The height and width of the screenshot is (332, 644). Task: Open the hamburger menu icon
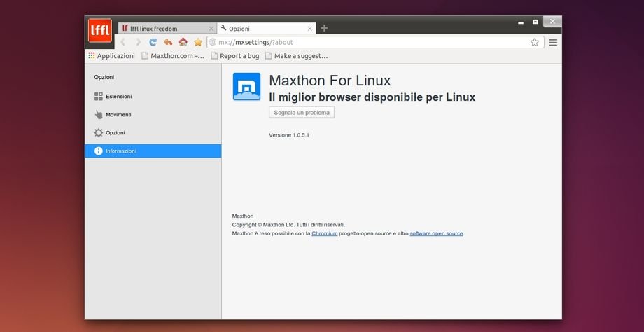(553, 42)
